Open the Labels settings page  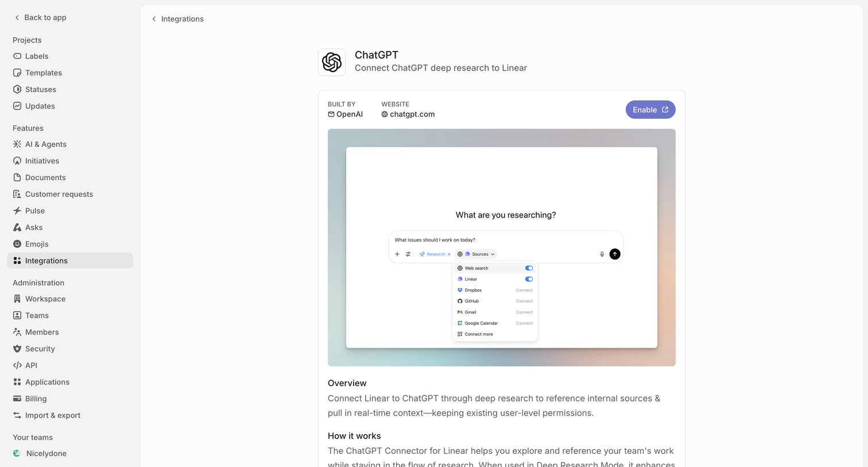70,56
